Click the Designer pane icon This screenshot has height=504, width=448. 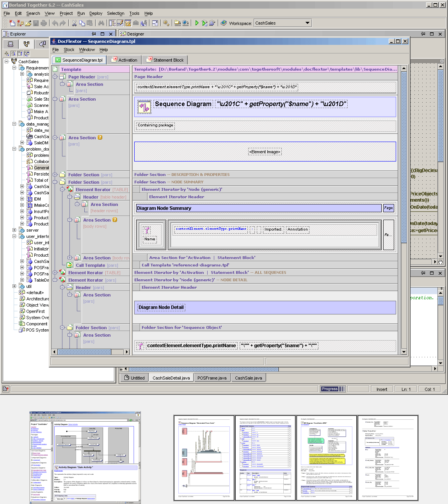123,34
